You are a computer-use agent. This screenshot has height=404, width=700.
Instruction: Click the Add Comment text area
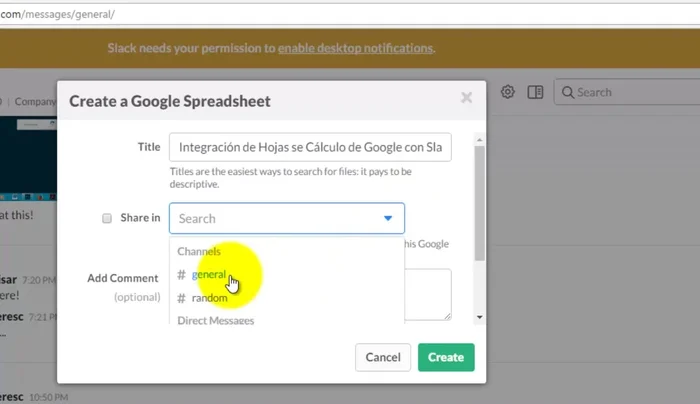[428, 294]
